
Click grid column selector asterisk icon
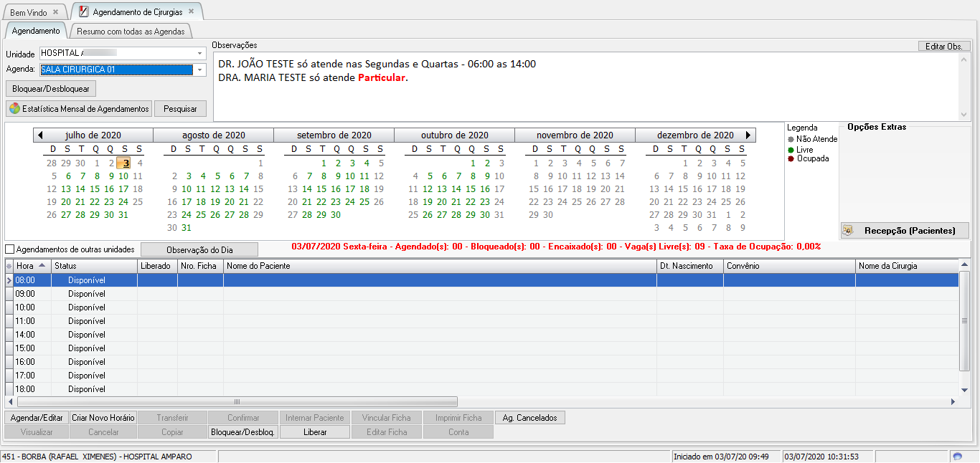coord(9,266)
